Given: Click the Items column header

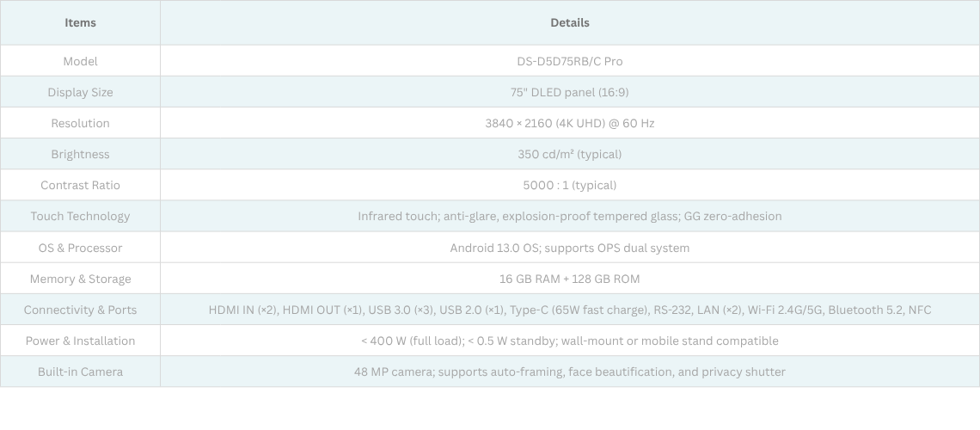Looking at the screenshot, I should pyautogui.click(x=80, y=22).
